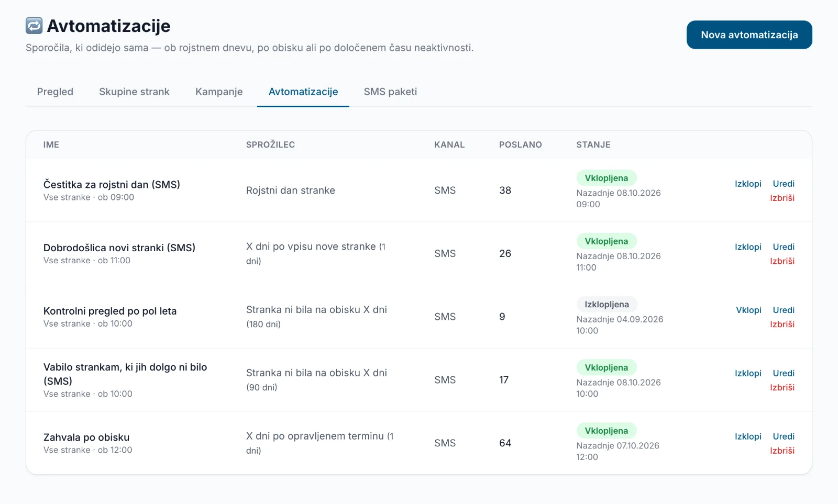Click the IME column header
Image resolution: width=838 pixels, height=504 pixels.
point(51,145)
